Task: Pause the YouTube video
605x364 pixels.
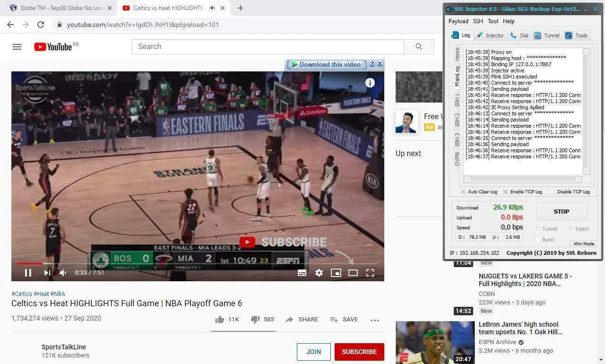Action: [x=28, y=273]
